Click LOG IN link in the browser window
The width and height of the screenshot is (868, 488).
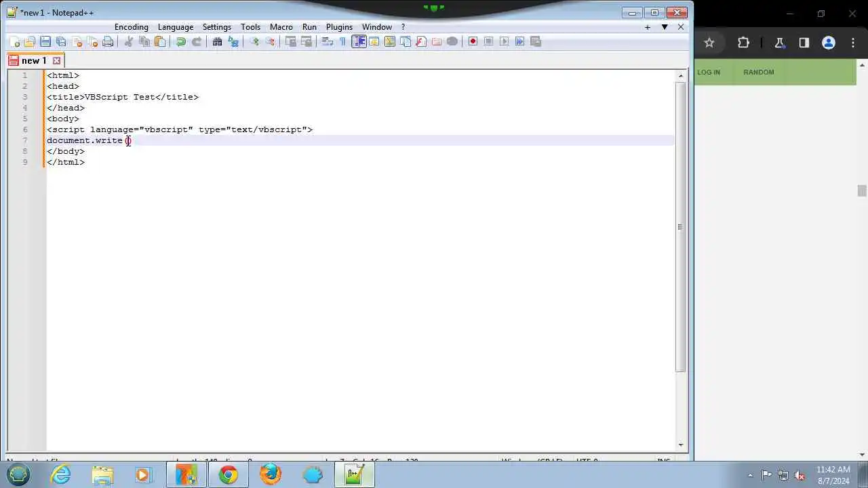coord(709,72)
